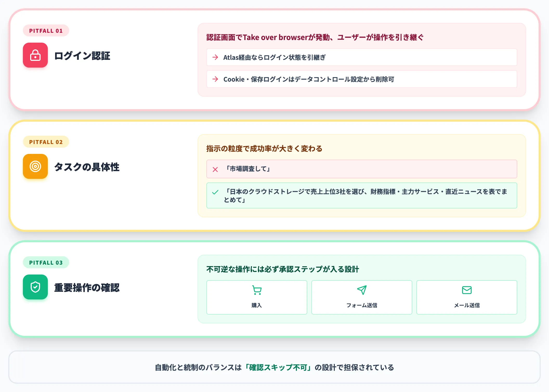
Task: Click the heading 指示の粒度で成功率が大きく変わる
Action: point(264,149)
